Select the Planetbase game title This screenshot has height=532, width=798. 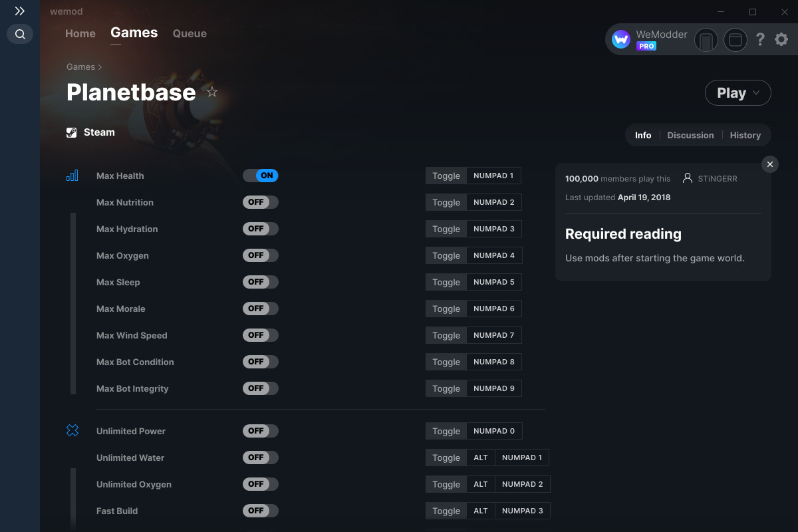pyautogui.click(x=131, y=92)
